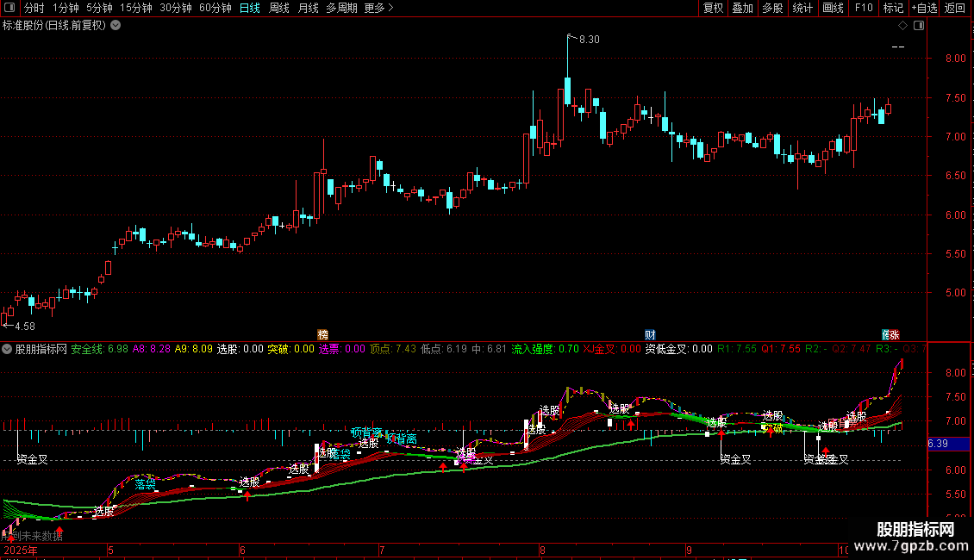Select the 周线 weekly period
The width and height of the screenshot is (974, 560).
[279, 8]
